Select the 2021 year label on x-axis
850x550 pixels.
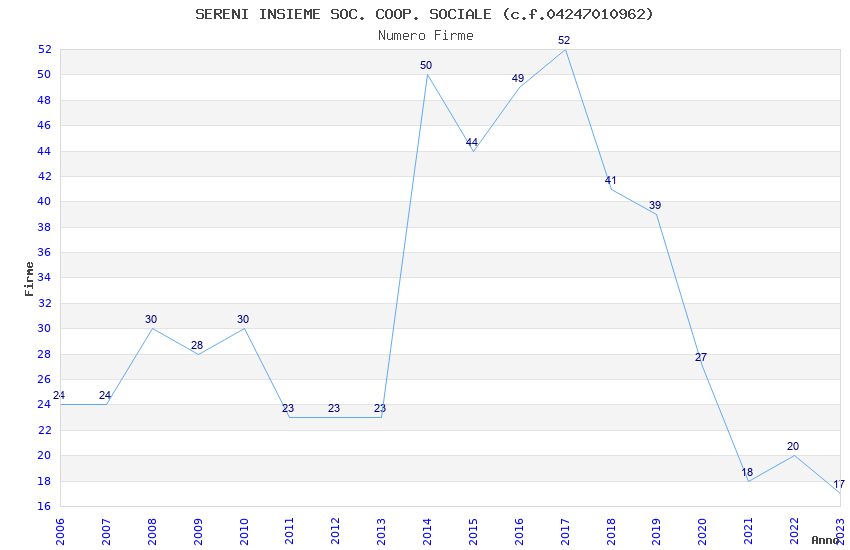[x=749, y=531]
